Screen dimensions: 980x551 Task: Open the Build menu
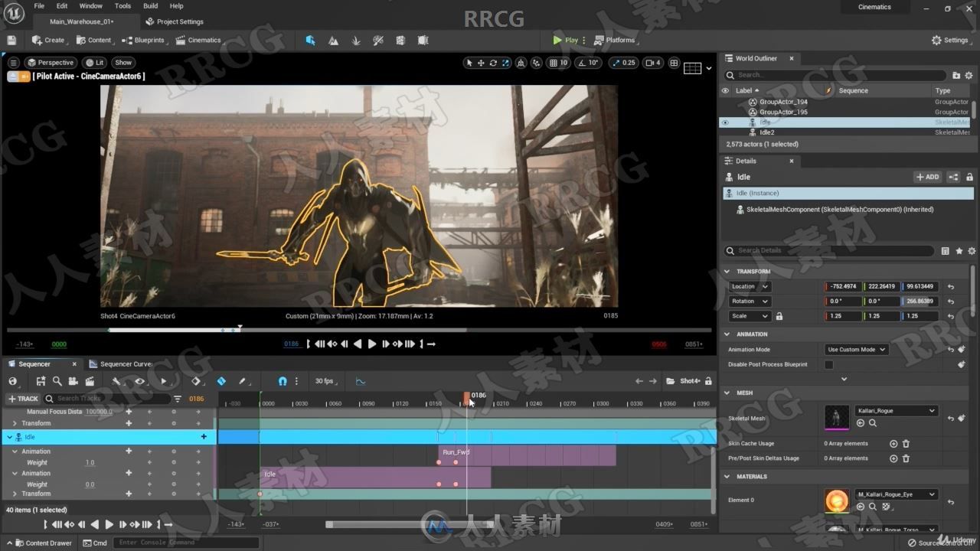151,6
